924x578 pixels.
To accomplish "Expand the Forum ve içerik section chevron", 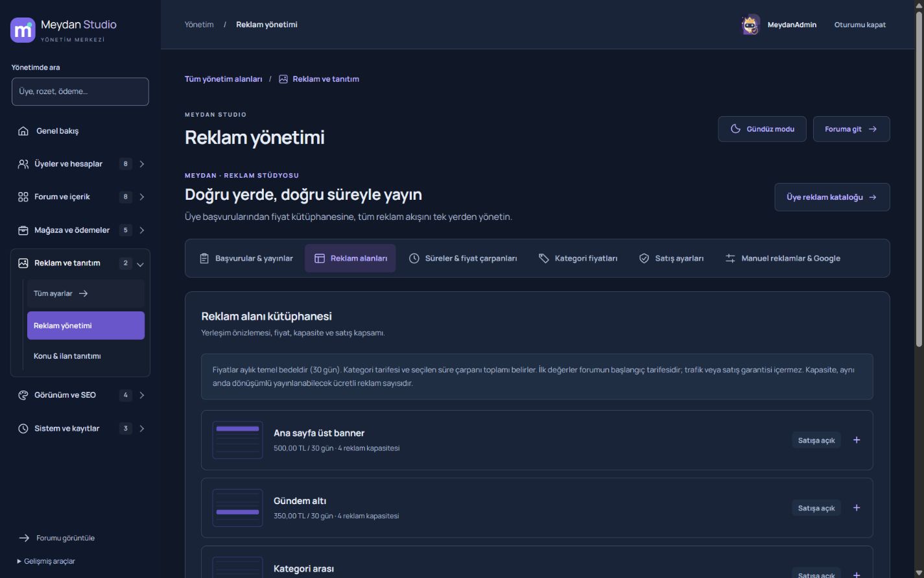I will (x=142, y=197).
